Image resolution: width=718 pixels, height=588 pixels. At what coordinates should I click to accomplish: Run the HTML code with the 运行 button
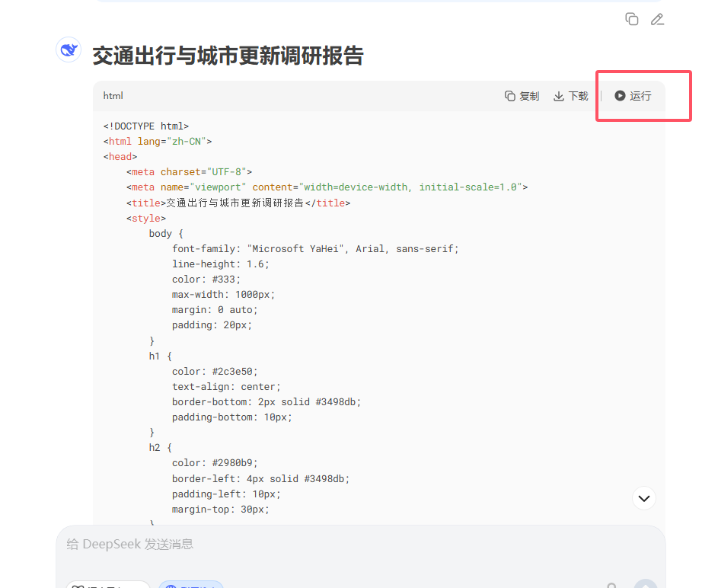pyautogui.click(x=633, y=96)
